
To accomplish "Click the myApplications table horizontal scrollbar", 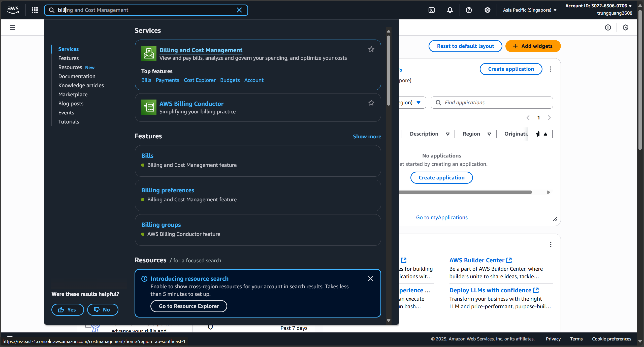I will click(x=466, y=192).
